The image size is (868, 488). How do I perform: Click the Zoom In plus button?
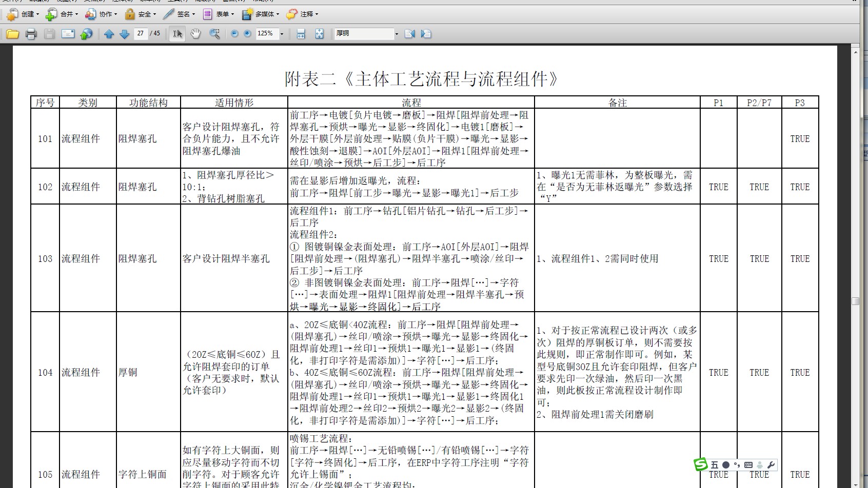[x=247, y=34]
